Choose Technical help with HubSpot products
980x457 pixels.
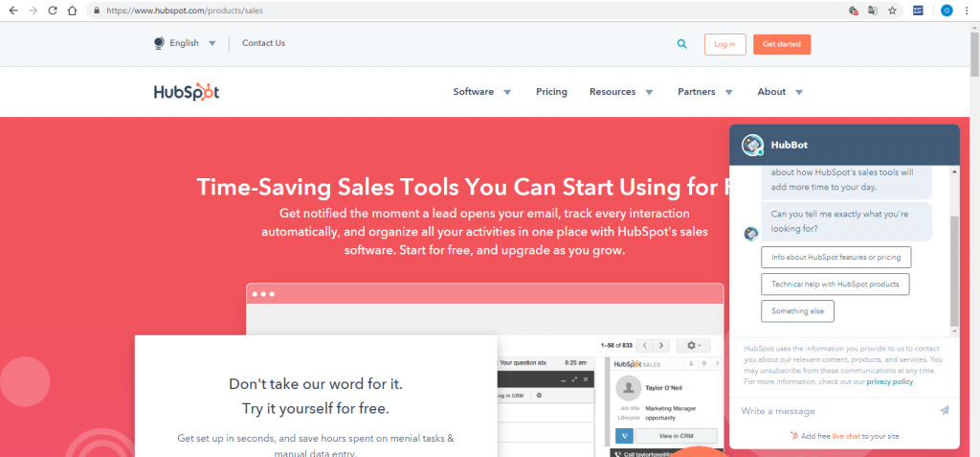pos(835,285)
